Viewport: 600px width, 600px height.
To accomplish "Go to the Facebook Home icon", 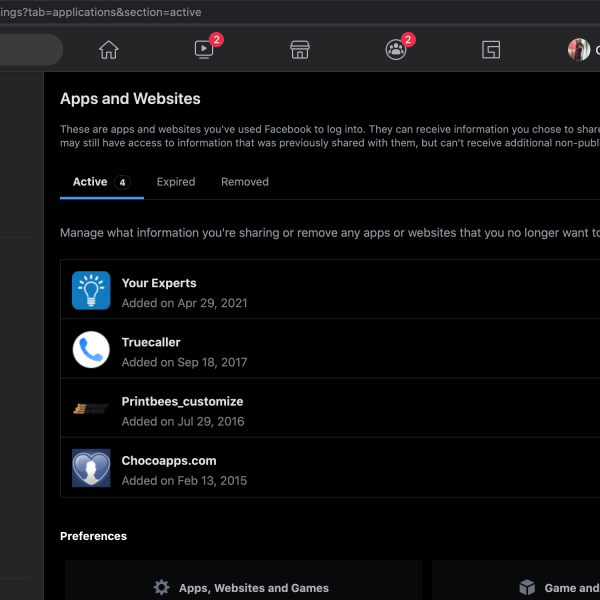I will click(x=109, y=50).
